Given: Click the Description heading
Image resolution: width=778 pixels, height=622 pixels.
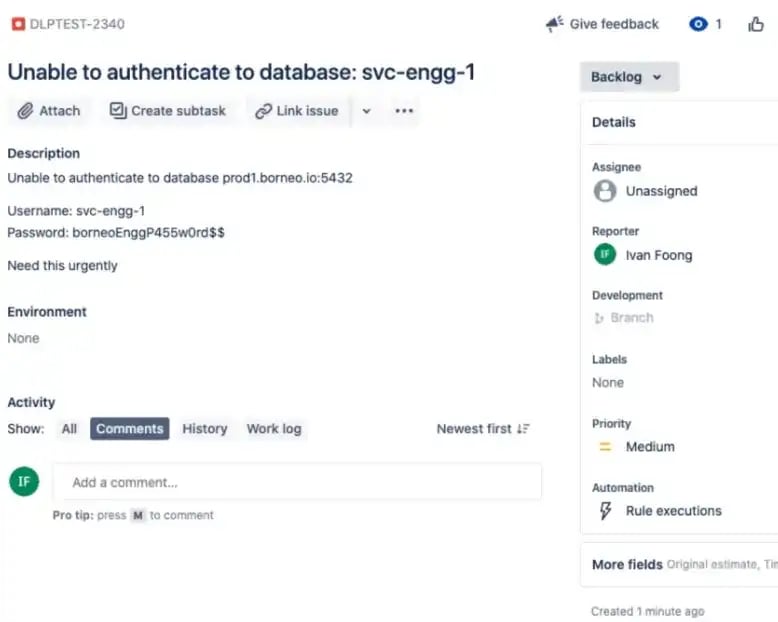Looking at the screenshot, I should 44,153.
